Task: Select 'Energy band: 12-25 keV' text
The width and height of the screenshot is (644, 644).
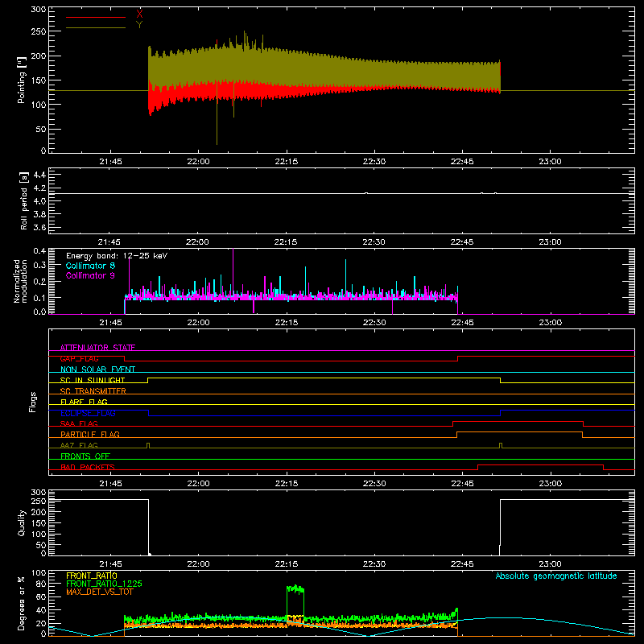Action: pos(117,256)
